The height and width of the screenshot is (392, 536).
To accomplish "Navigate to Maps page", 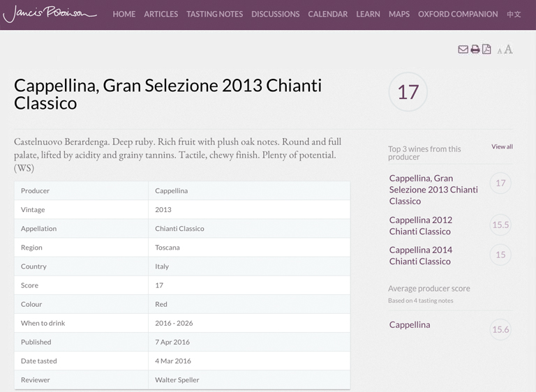I will 399,14.
